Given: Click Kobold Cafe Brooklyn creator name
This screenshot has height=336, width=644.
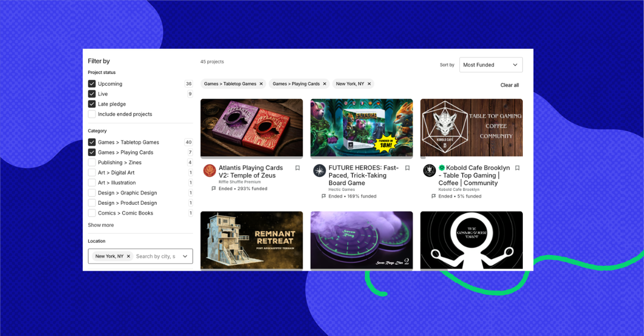Looking at the screenshot, I should (459, 190).
